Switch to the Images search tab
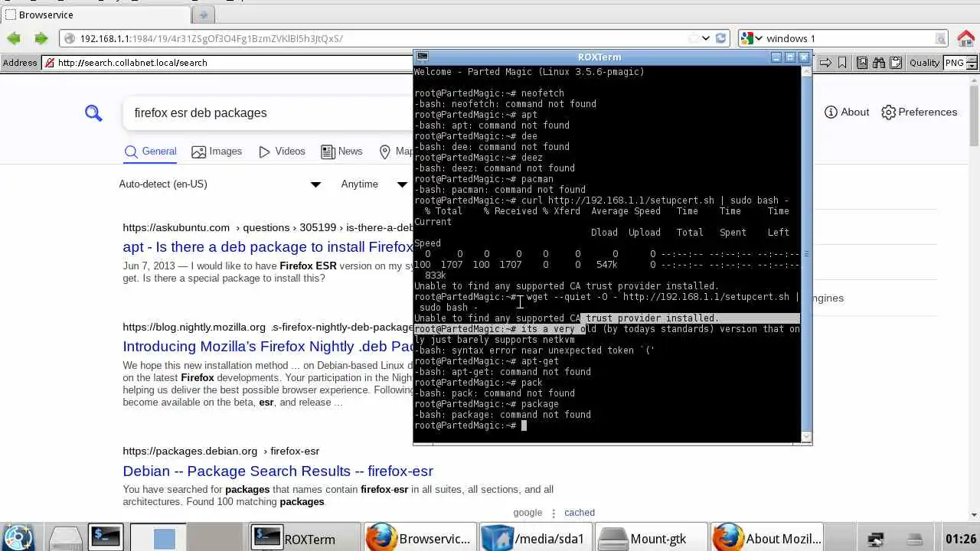The width and height of the screenshot is (980, 551). [x=217, y=152]
